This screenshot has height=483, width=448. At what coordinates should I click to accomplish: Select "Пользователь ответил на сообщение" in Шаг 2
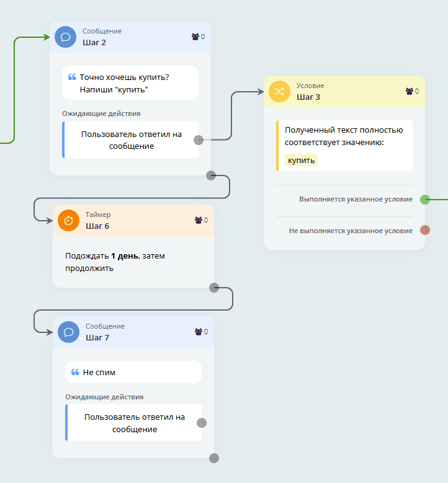pos(131,140)
